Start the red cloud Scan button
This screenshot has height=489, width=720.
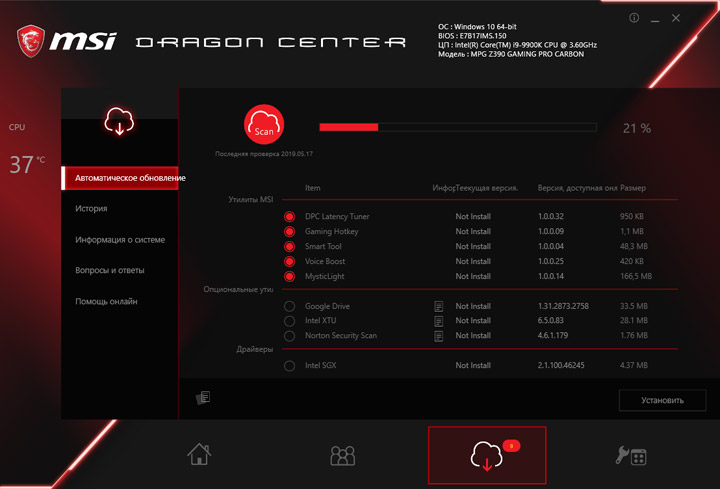(264, 124)
